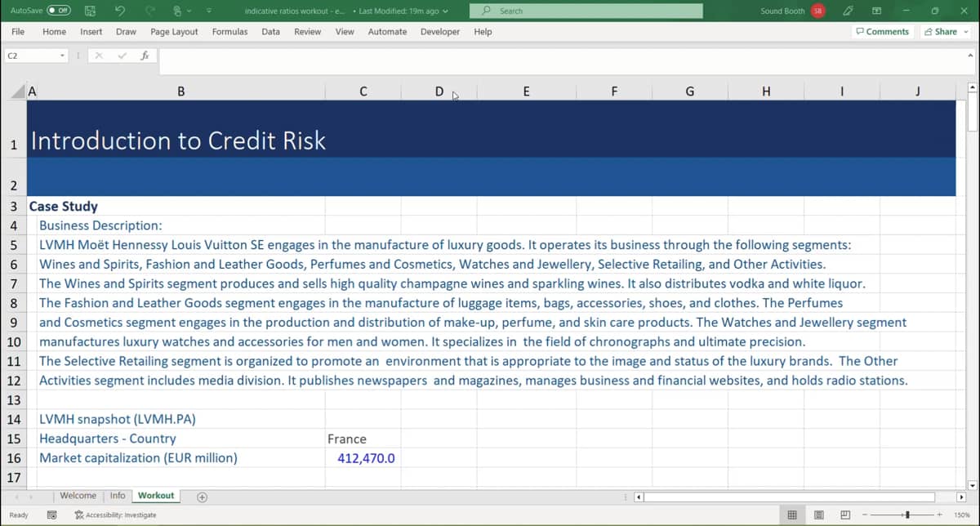Click 'LVMH snapshot (LVMH.PA)' cell
The height and width of the screenshot is (526, 980).
pos(118,419)
